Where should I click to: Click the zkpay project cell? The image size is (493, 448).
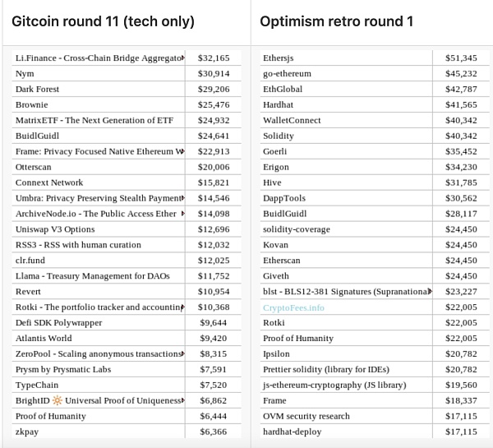pos(28,432)
